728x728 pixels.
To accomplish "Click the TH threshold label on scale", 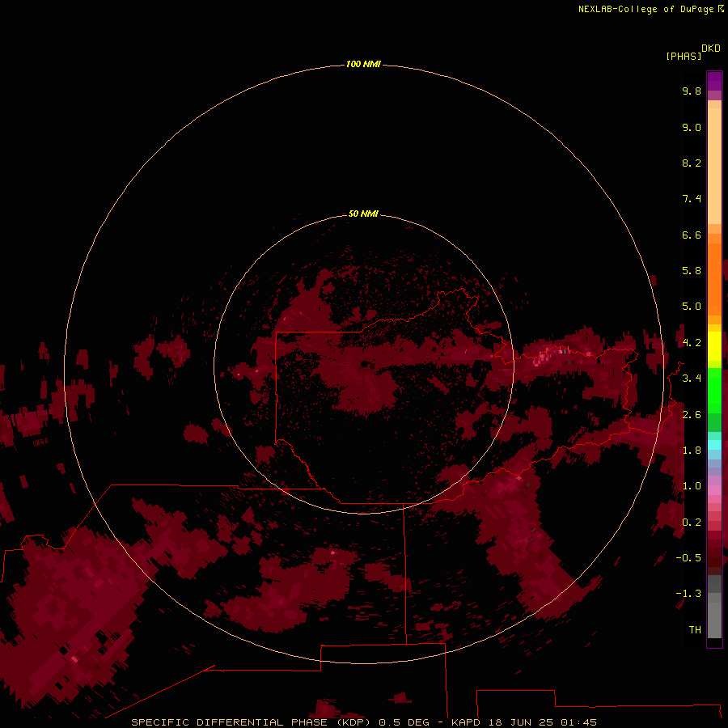I will [x=695, y=630].
